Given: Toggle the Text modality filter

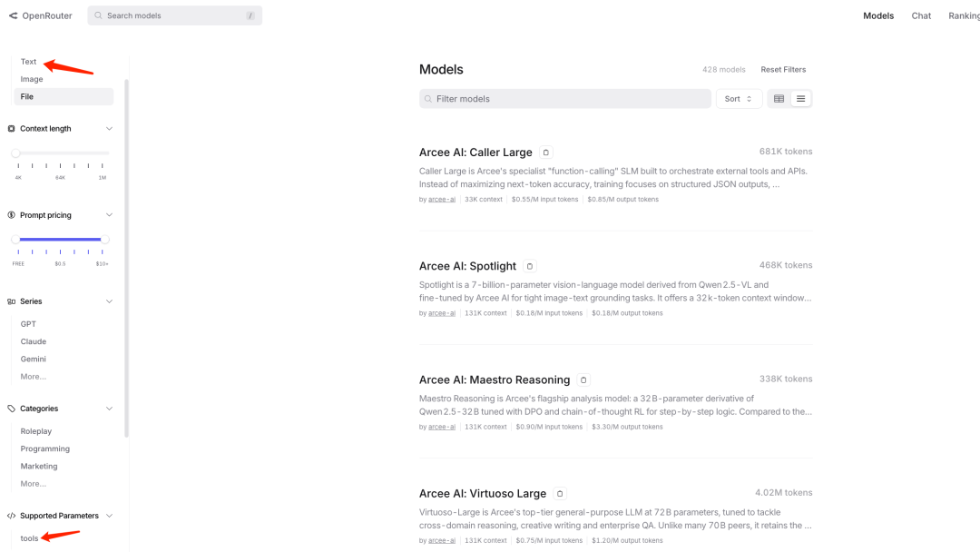Looking at the screenshot, I should pyautogui.click(x=29, y=62).
